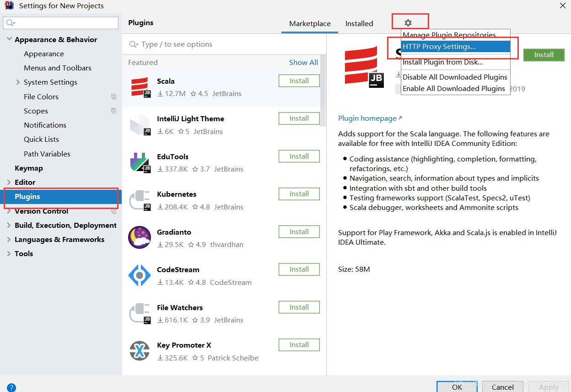This screenshot has height=392, width=571.
Task: Click the project-level icon beside Version Control
Action: [x=114, y=211]
